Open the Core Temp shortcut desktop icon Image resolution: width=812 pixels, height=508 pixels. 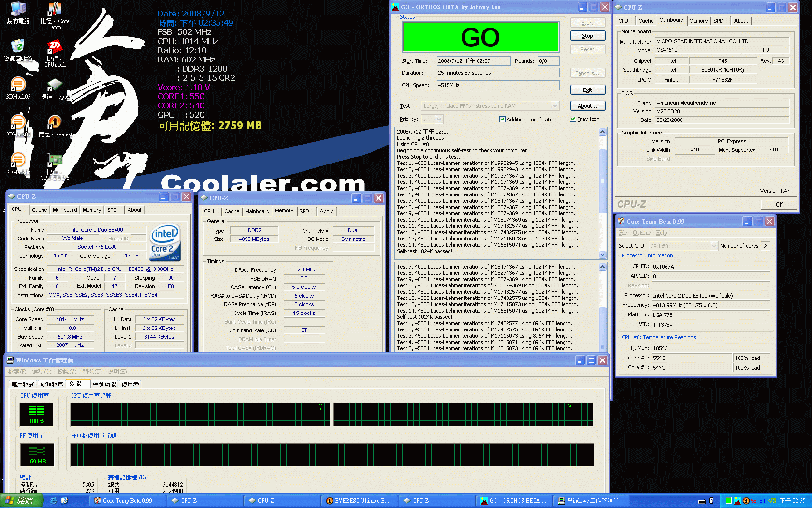coord(55,15)
